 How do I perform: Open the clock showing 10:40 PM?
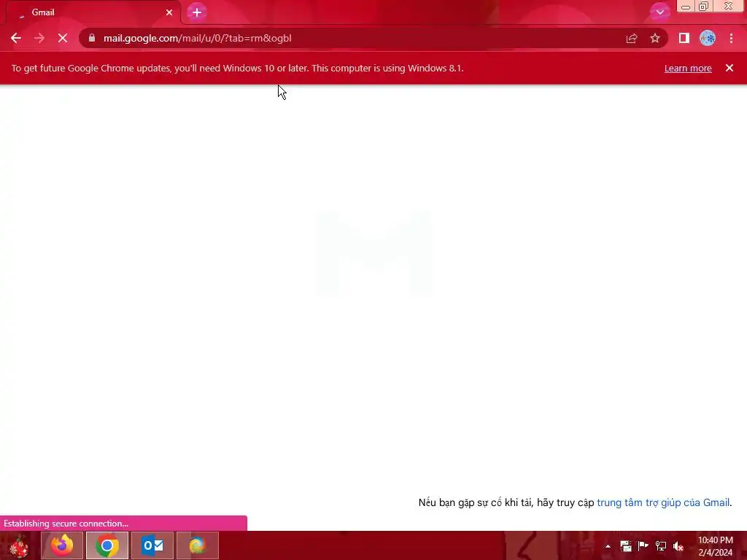point(715,546)
